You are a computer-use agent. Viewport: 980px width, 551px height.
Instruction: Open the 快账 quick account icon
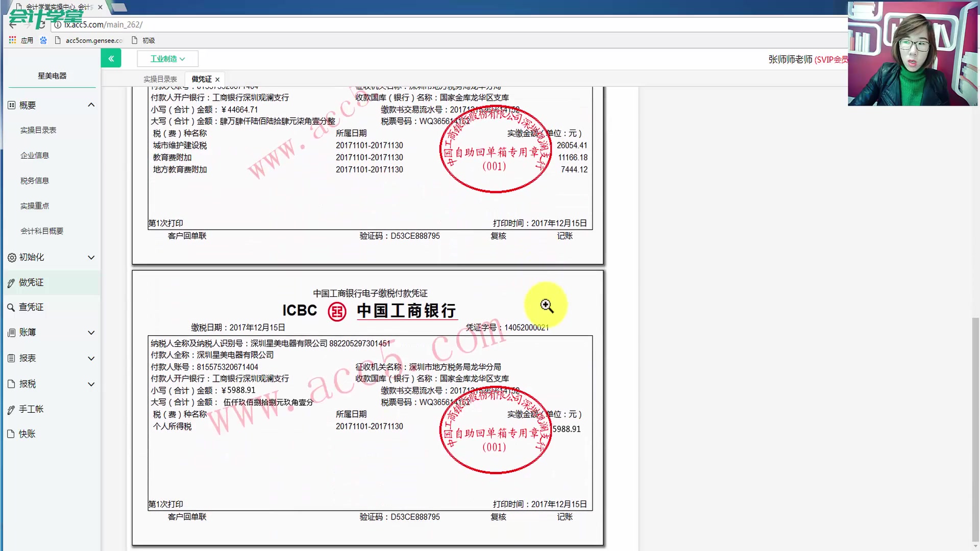pos(11,434)
